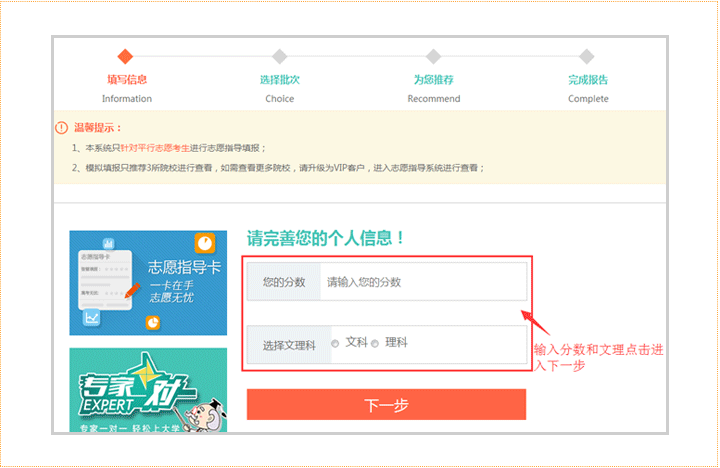
Task: Open the 为您推荐 Recommend step
Action: (434, 88)
